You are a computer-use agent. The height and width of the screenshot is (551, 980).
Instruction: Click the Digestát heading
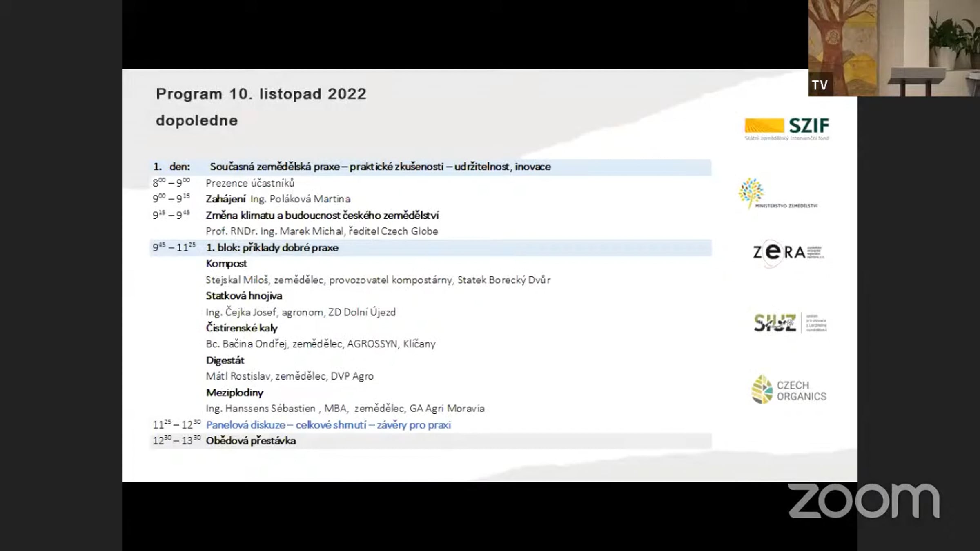225,360
